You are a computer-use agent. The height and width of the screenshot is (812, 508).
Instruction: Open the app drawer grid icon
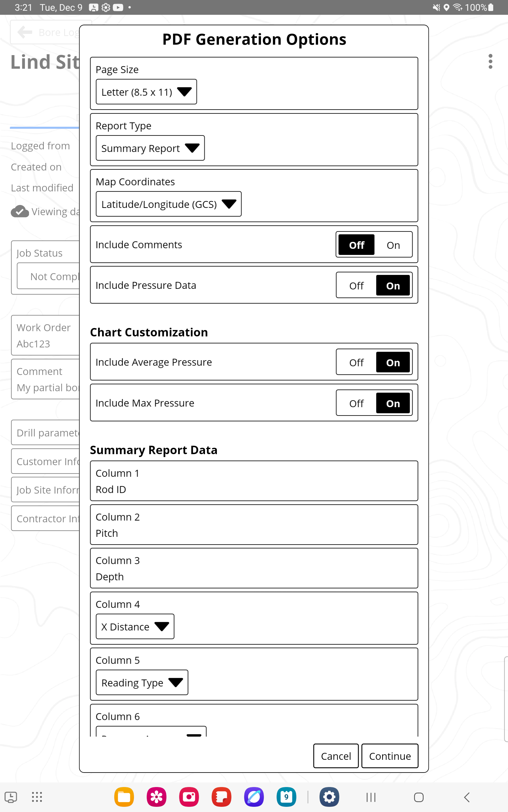click(x=37, y=797)
